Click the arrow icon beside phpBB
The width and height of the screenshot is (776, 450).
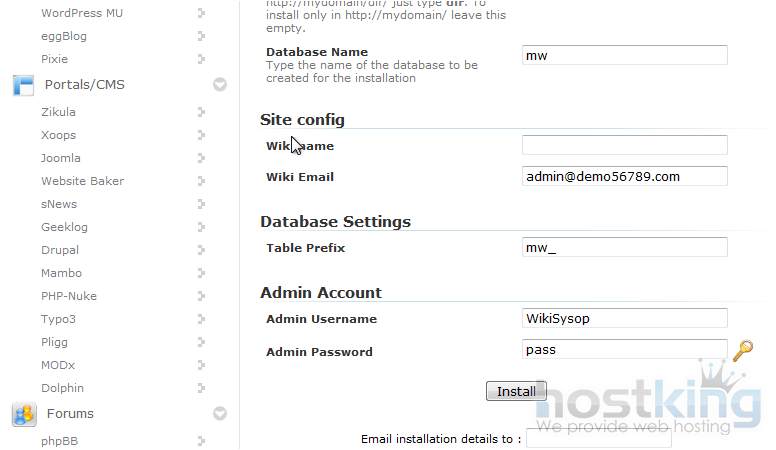[x=201, y=440]
